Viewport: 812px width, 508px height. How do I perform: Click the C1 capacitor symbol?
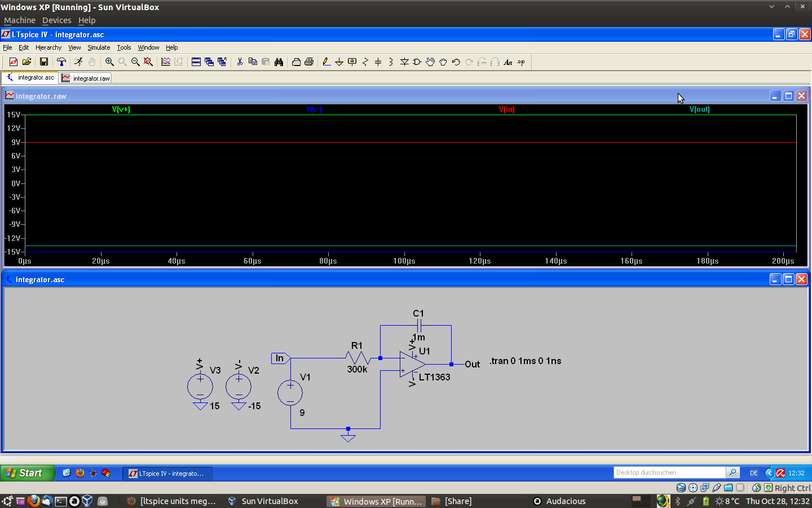(x=418, y=325)
